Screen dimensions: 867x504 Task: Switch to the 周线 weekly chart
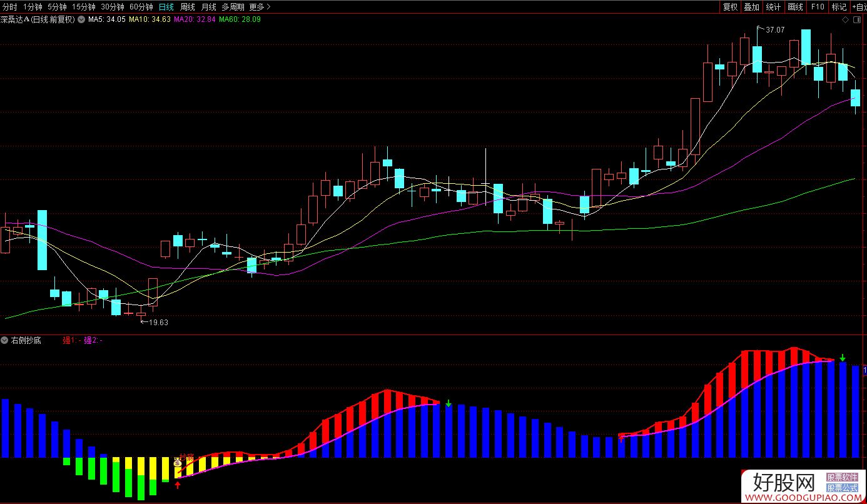(187, 7)
